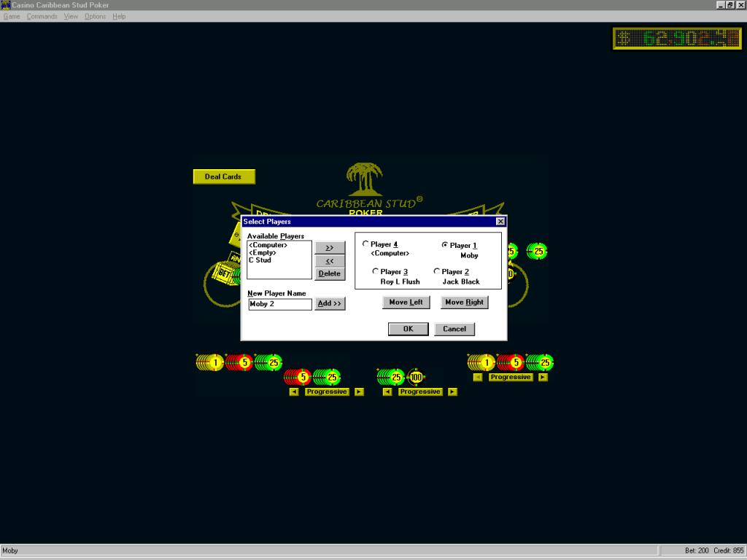The height and width of the screenshot is (560, 747).
Task: Open the Options menu
Action: (96, 16)
